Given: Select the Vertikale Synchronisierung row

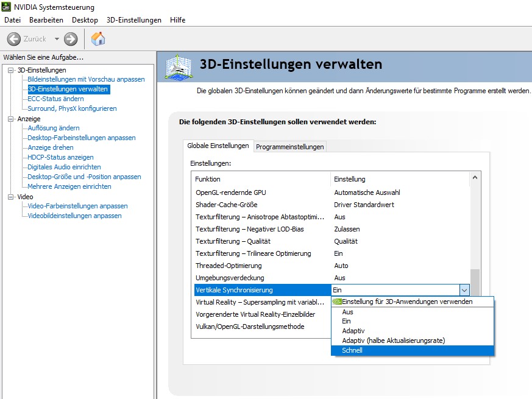Looking at the screenshot, I should tap(263, 290).
